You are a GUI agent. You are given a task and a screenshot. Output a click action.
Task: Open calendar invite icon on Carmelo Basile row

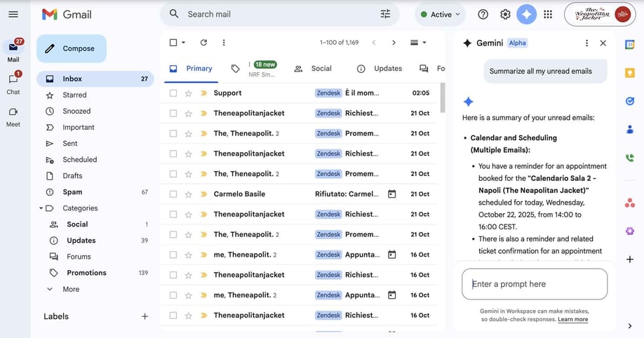(x=392, y=194)
